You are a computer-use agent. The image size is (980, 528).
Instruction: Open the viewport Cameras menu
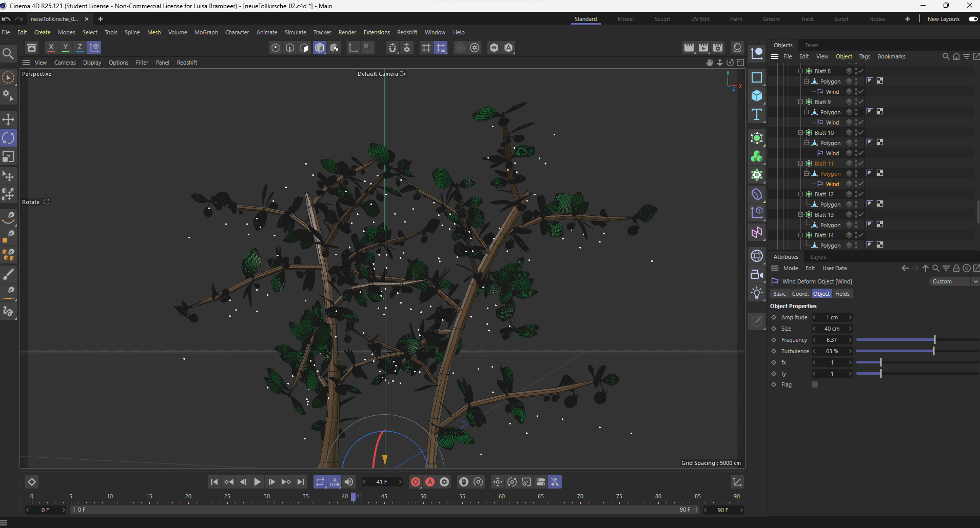(65, 63)
